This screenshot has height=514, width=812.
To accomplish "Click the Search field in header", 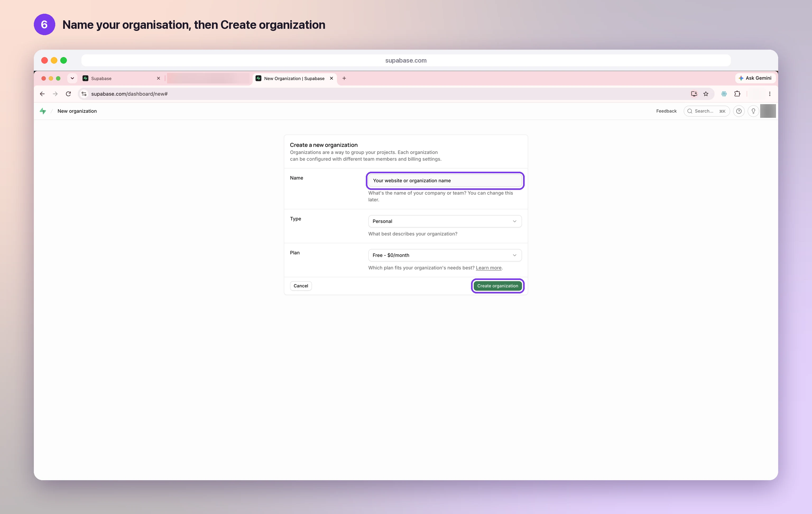I will click(x=707, y=111).
